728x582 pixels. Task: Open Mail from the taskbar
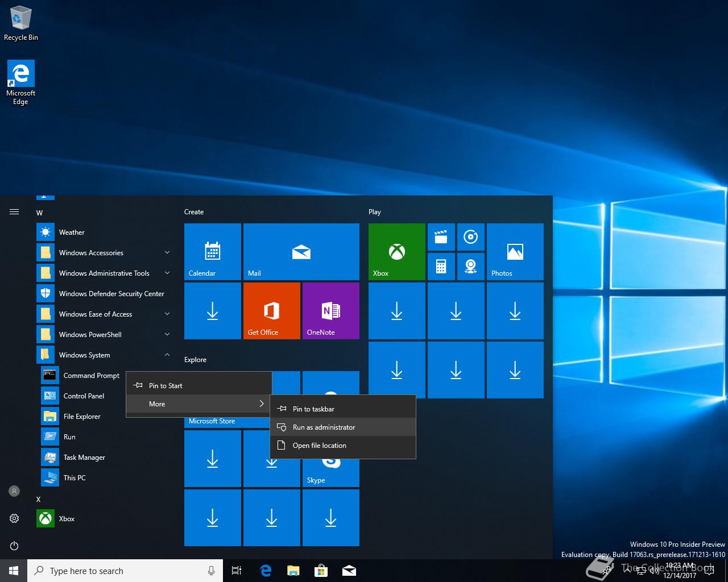[x=349, y=571]
